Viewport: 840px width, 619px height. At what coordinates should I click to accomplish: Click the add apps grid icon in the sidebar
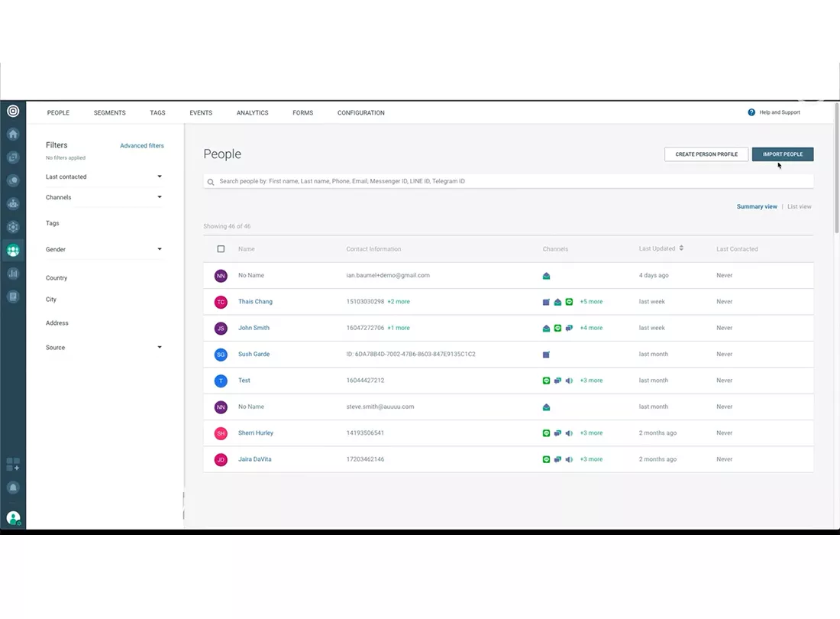click(13, 464)
